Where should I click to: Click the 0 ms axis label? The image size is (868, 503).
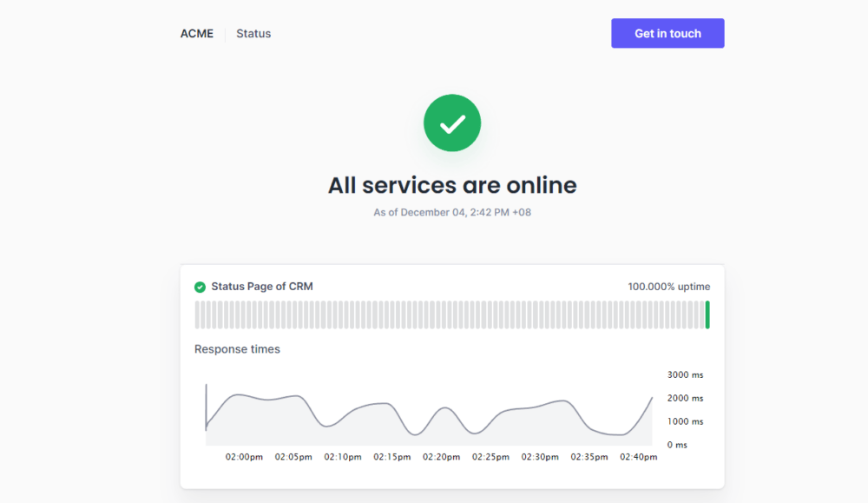pyautogui.click(x=677, y=445)
